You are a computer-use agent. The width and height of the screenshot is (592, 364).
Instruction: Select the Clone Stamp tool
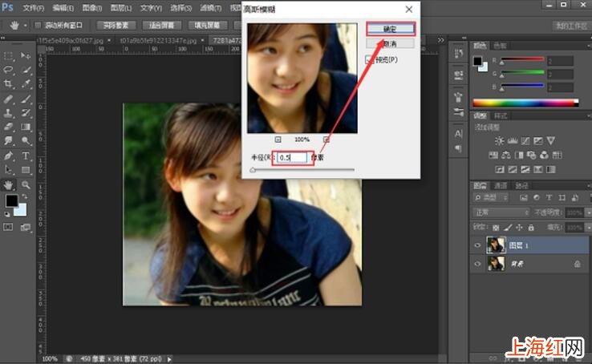click(x=8, y=113)
